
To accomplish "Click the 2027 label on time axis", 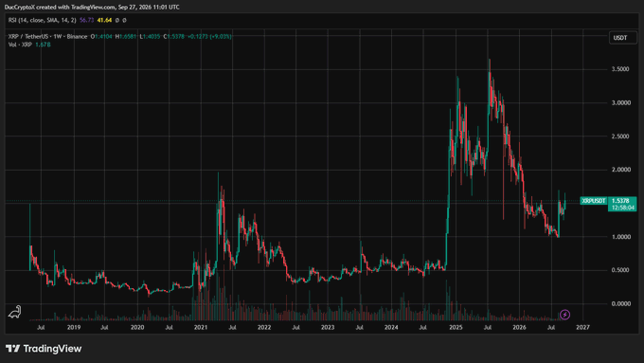I will 582,327.
